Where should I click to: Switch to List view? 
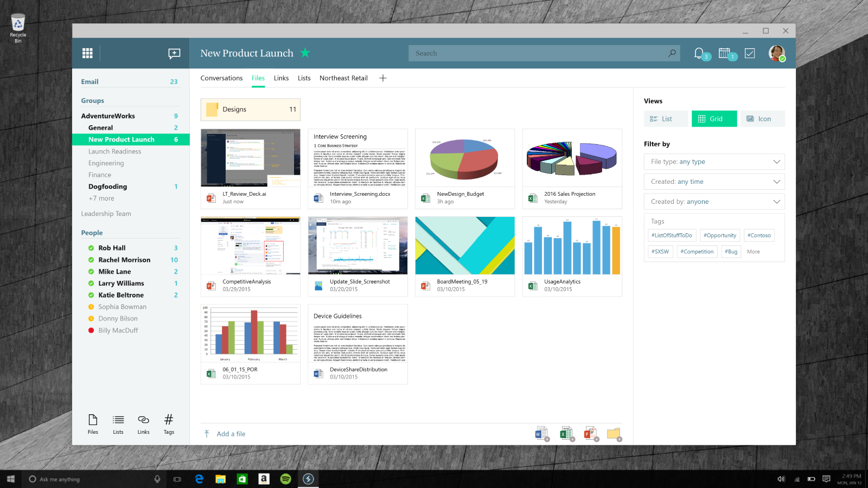(x=666, y=119)
